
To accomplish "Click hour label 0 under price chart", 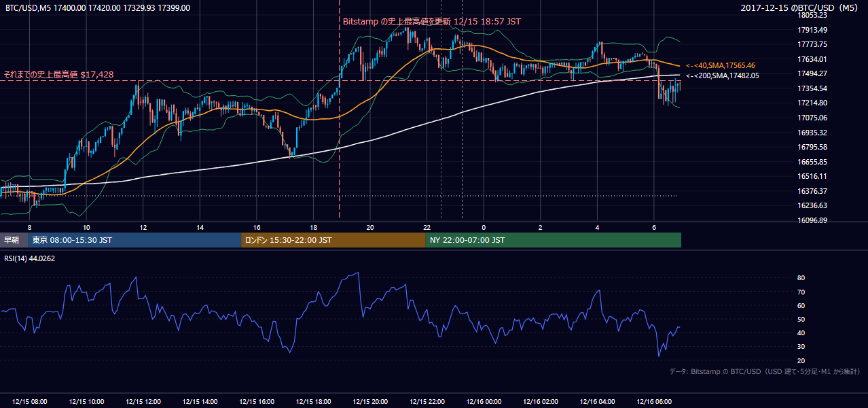I will tap(484, 226).
